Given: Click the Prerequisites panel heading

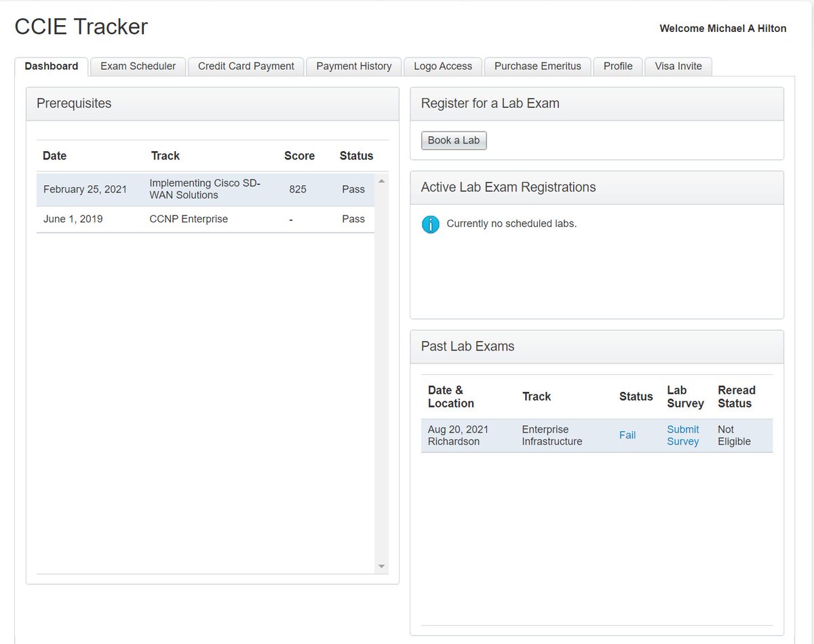Looking at the screenshot, I should click(x=74, y=104).
